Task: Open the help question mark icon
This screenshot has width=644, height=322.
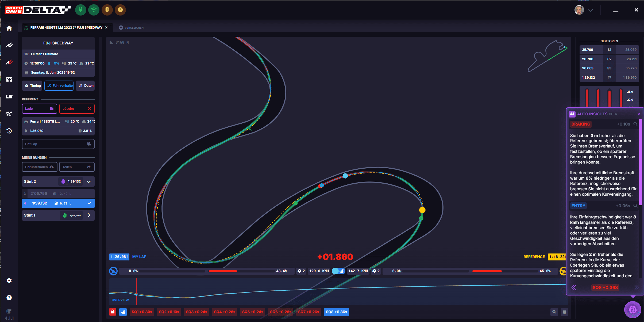Action: (9, 298)
